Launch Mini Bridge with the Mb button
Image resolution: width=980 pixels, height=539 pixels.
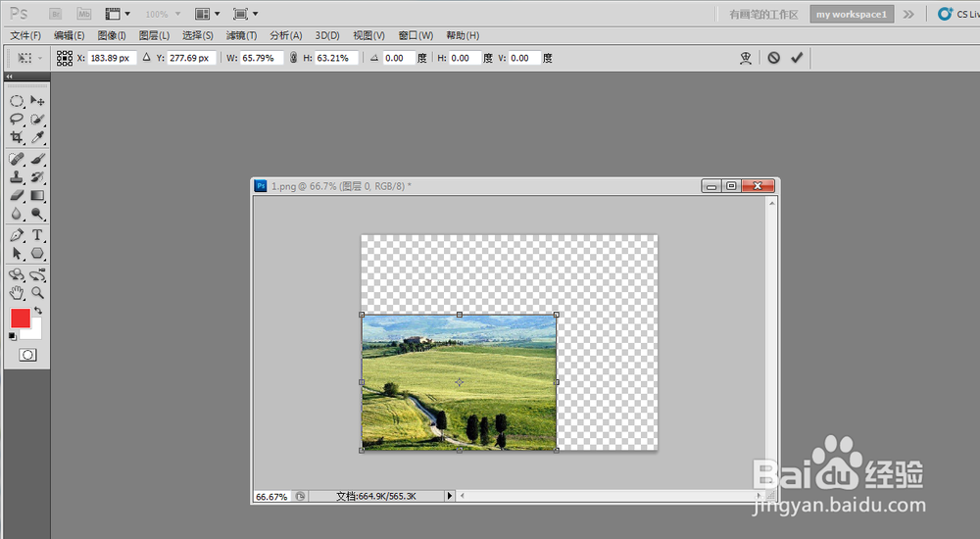(x=83, y=14)
